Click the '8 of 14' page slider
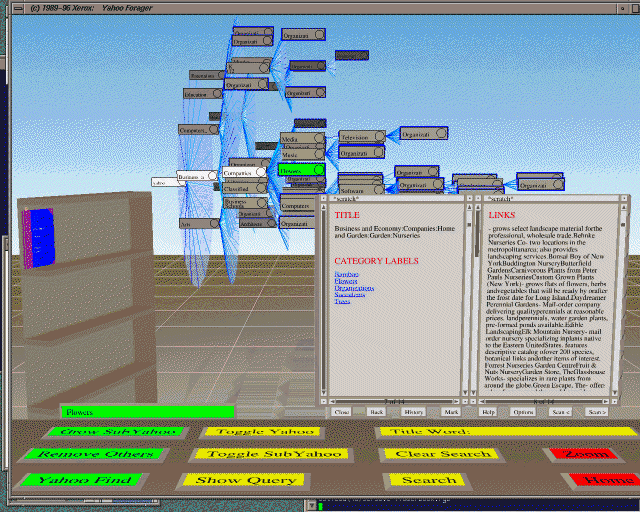The width and height of the screenshot is (640, 512). [x=544, y=402]
